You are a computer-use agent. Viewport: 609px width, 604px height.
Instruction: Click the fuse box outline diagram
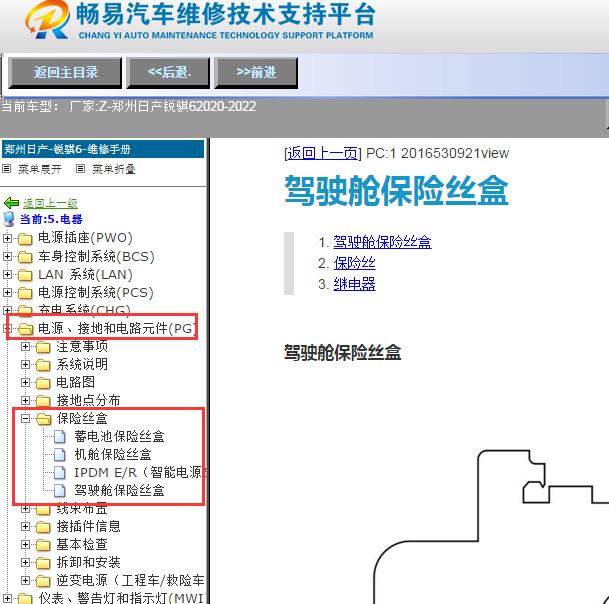pos(491,527)
